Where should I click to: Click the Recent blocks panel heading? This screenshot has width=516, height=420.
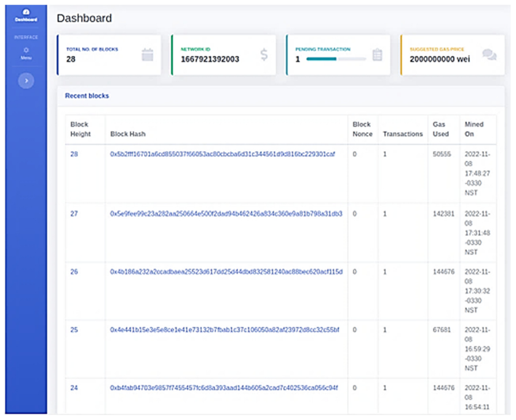coord(87,96)
